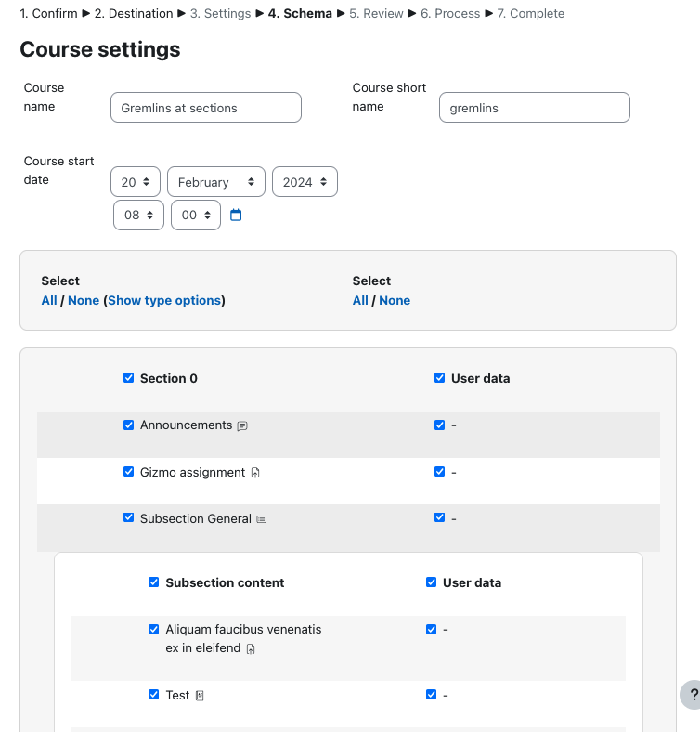Open the calendar date picker icon
Image resolution: width=700 pixels, height=732 pixels.
pos(236,215)
